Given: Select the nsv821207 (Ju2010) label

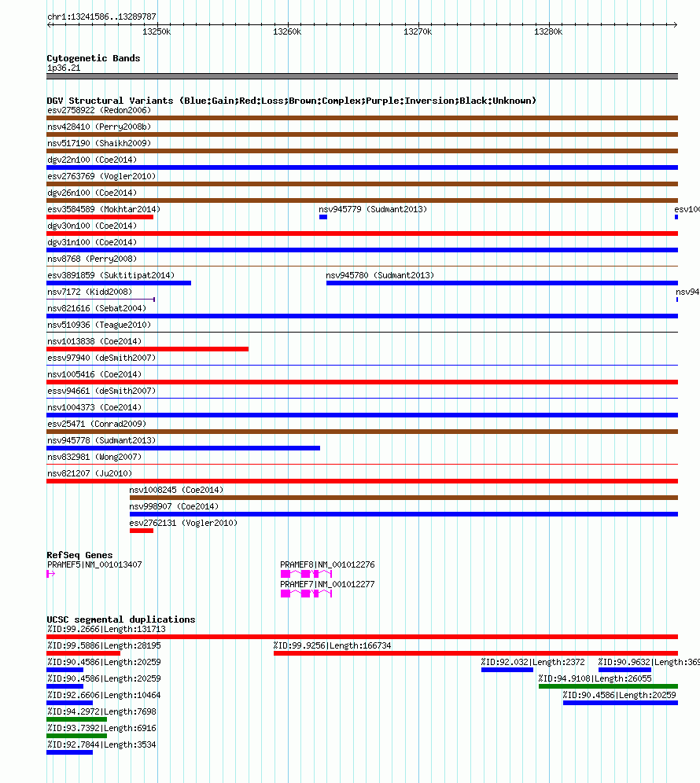Looking at the screenshot, I should [90, 473].
